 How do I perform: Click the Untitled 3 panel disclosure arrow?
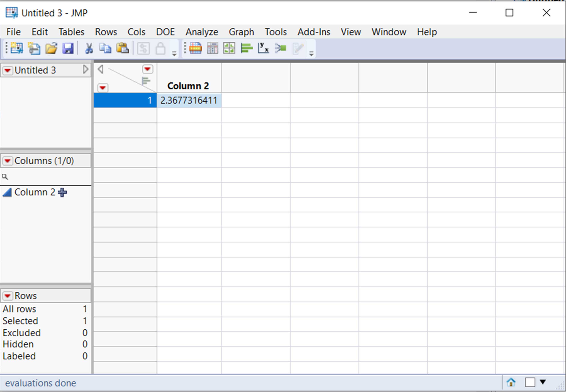85,70
